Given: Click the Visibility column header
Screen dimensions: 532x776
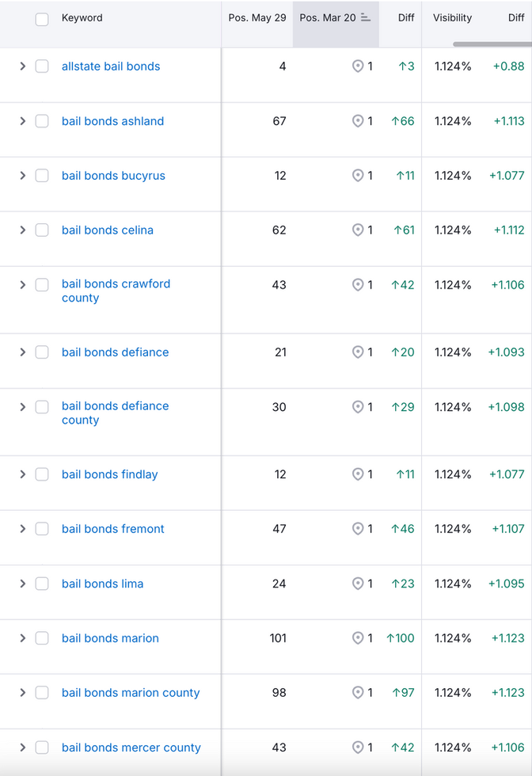Looking at the screenshot, I should 452,17.
